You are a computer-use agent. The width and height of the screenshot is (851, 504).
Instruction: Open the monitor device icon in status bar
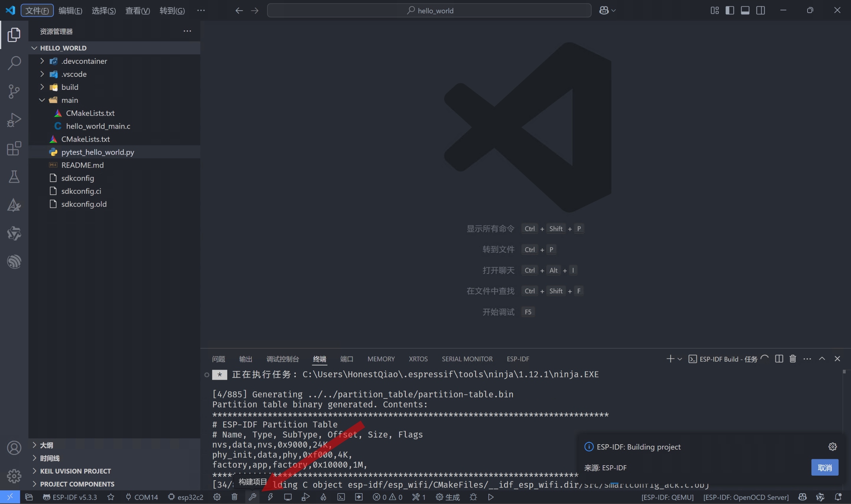[x=288, y=497]
